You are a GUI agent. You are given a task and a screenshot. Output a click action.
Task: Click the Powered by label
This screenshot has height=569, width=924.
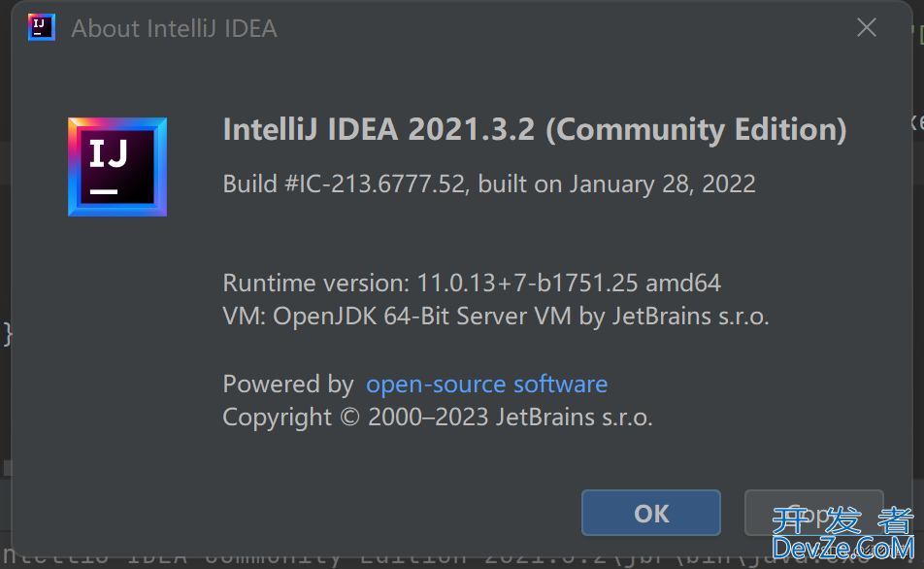(x=288, y=385)
